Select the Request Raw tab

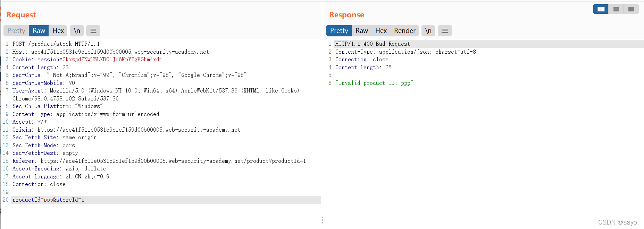(39, 31)
